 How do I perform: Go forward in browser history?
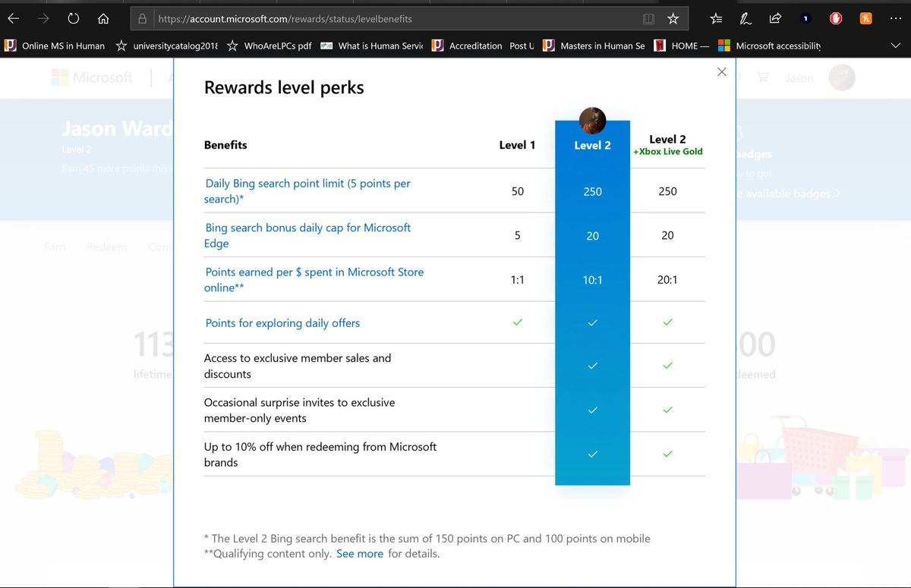[43, 18]
